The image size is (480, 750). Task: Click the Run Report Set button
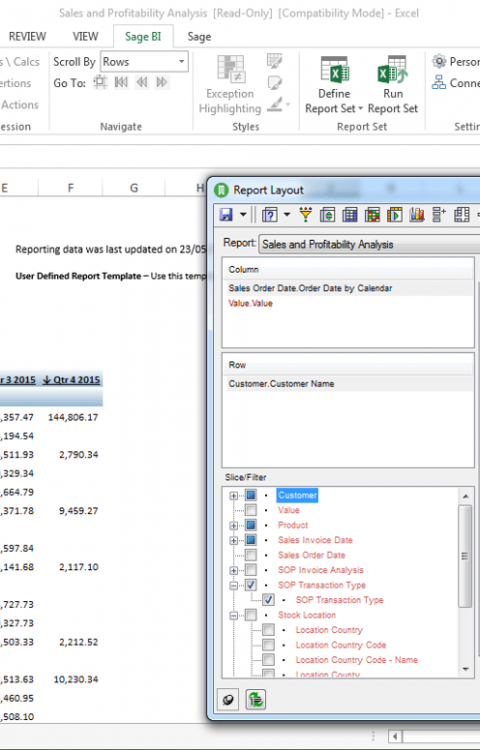(x=393, y=85)
